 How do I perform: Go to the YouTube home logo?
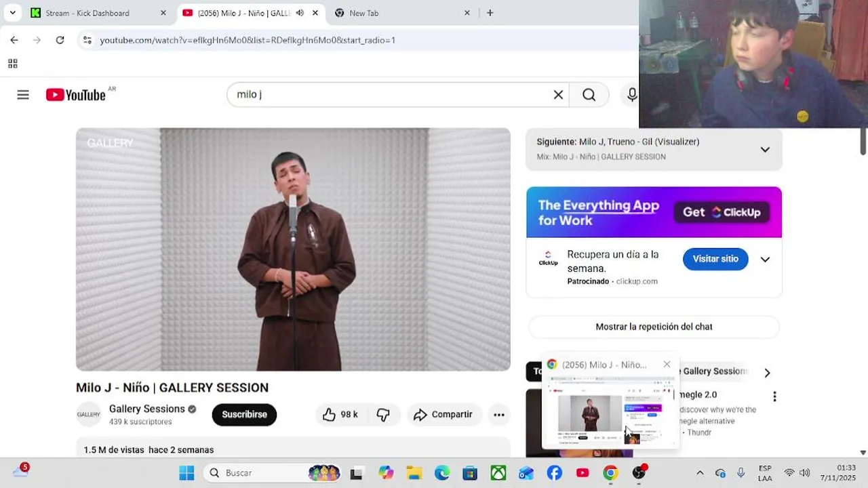click(76, 95)
